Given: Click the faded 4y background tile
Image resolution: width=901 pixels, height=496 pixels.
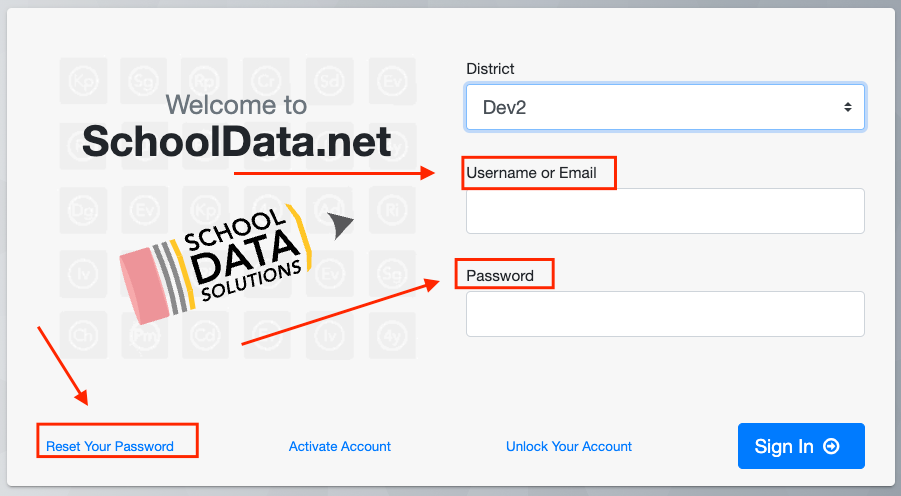Looking at the screenshot, I should (392, 333).
